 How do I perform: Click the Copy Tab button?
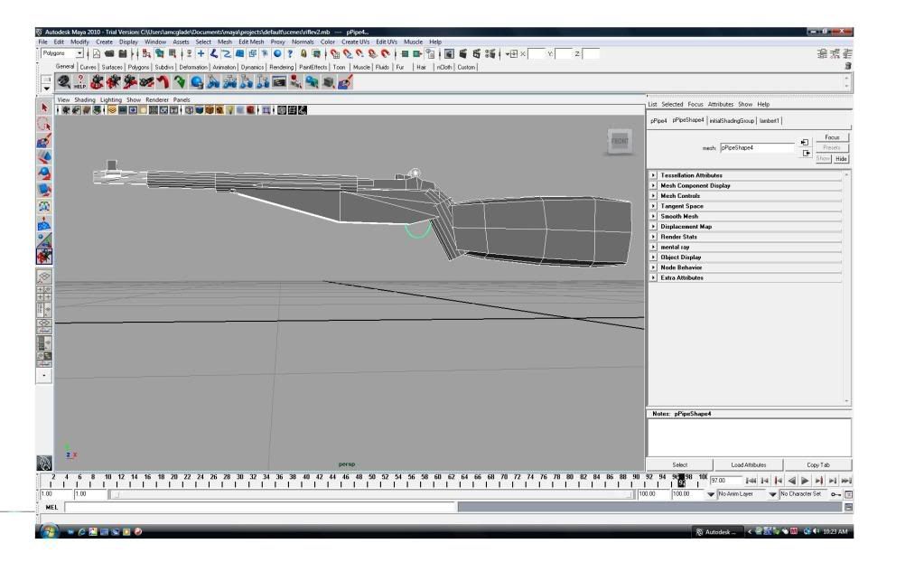tap(817, 465)
